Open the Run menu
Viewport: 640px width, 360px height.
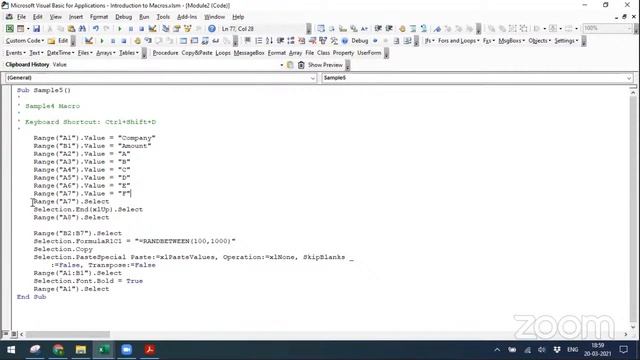click(x=144, y=17)
